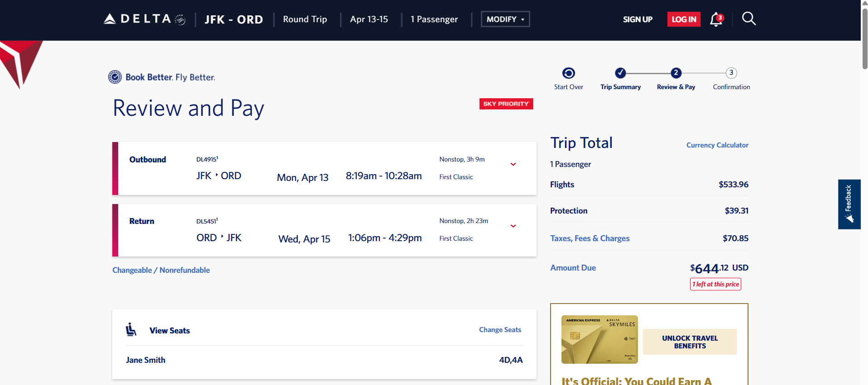Open search with the magnifier icon
The image size is (868, 385).
(748, 19)
